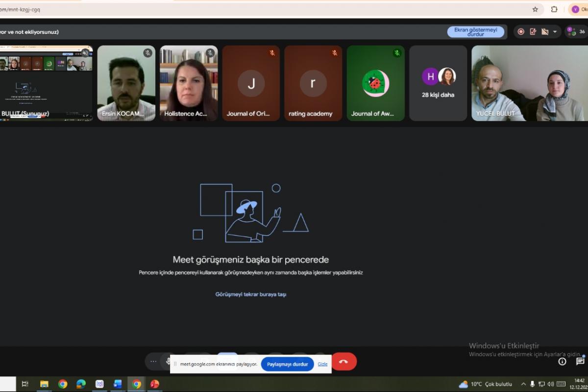Image resolution: width=588 pixels, height=392 pixels.
Task: Click the "Ekran göstermeyi durdur" button
Action: [x=475, y=32]
